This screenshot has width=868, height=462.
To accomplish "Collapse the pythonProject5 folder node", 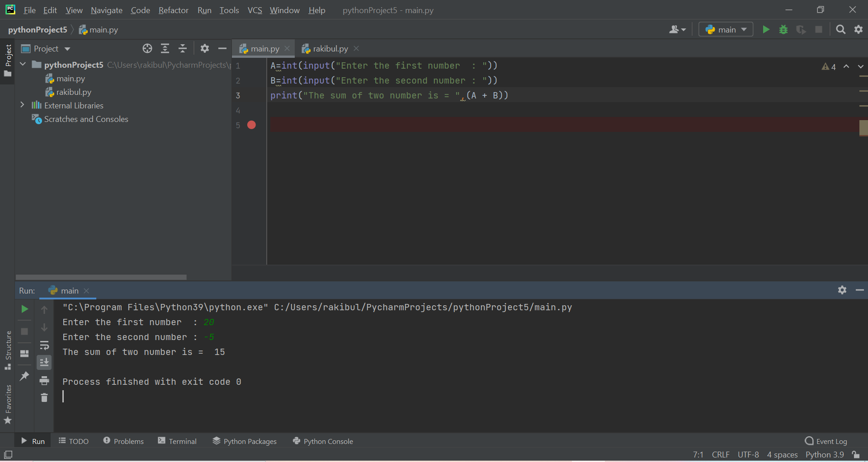I will (x=23, y=65).
